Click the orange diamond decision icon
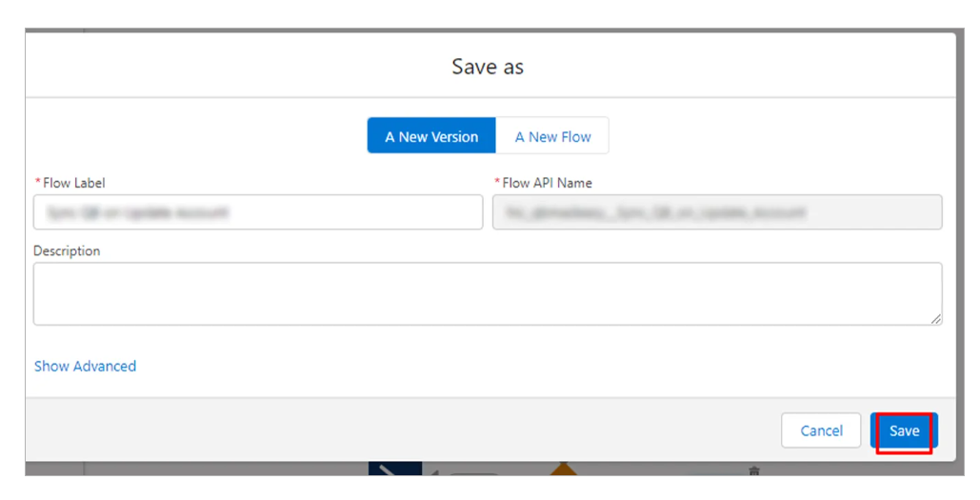Viewport: 980px width, 500px height. point(563,469)
